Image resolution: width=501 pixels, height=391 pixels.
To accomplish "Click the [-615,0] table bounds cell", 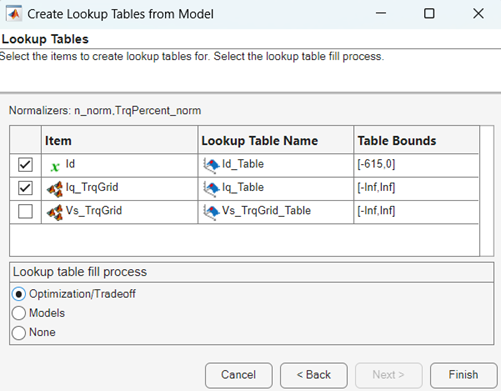I will [416, 165].
